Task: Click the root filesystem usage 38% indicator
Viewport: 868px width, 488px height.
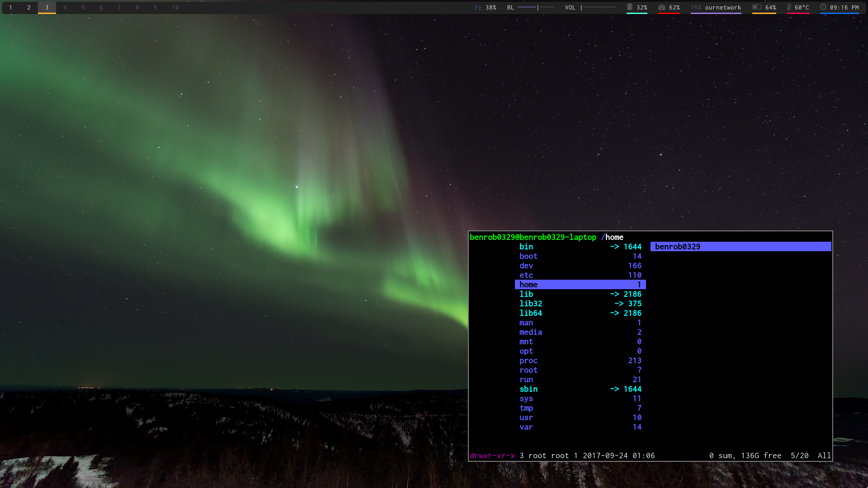Action: pos(486,7)
